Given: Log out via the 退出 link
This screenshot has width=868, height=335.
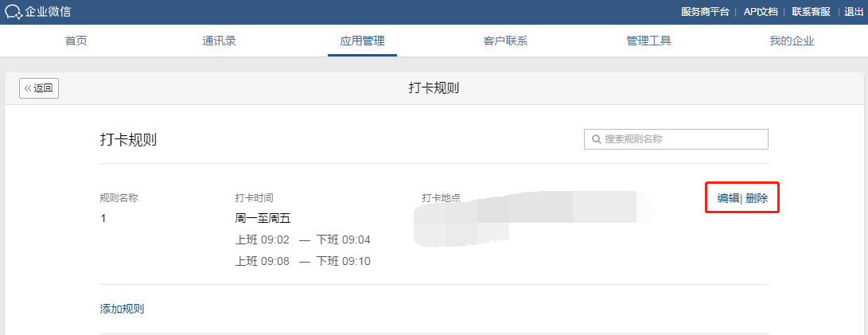Looking at the screenshot, I should (854, 11).
